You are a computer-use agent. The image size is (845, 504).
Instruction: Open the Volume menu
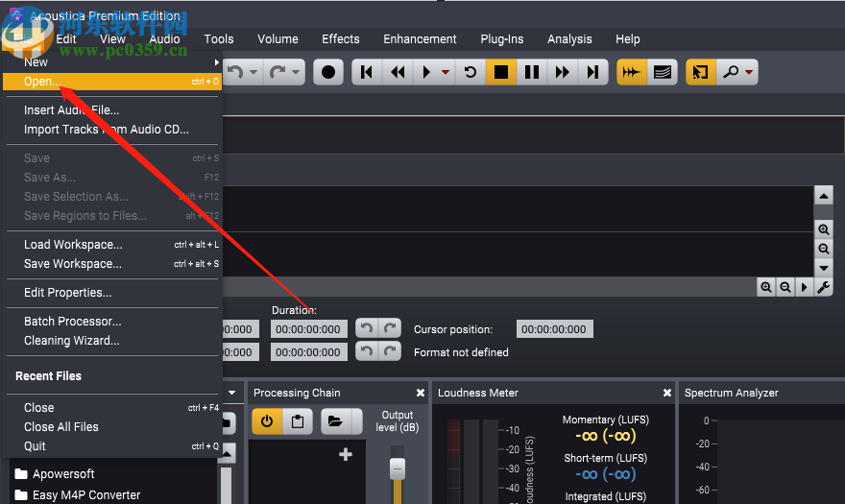(278, 39)
